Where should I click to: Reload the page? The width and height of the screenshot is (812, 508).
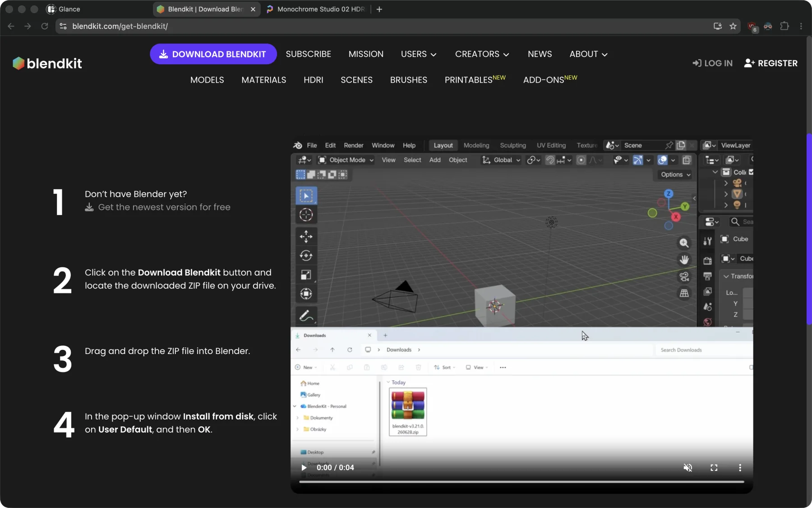pos(44,26)
